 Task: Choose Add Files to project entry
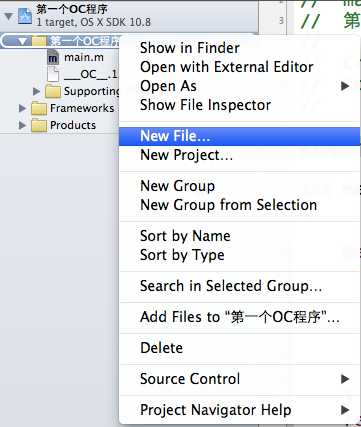[240, 317]
